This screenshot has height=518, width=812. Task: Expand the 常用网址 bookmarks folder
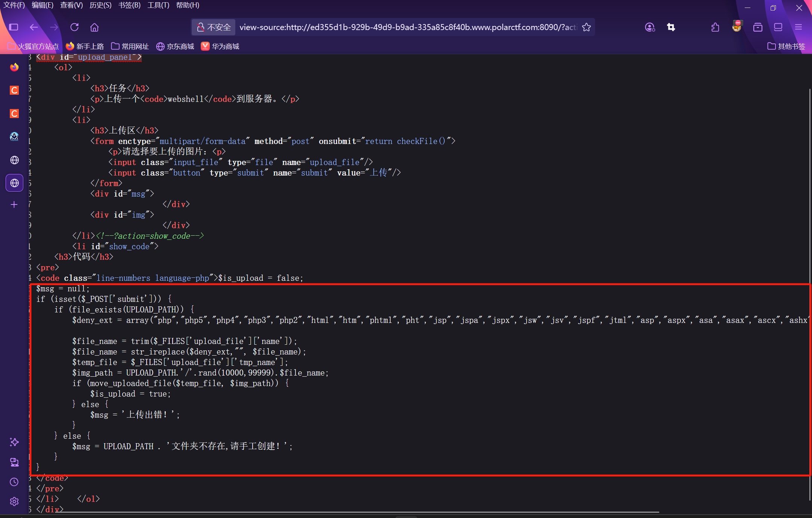pyautogui.click(x=130, y=46)
